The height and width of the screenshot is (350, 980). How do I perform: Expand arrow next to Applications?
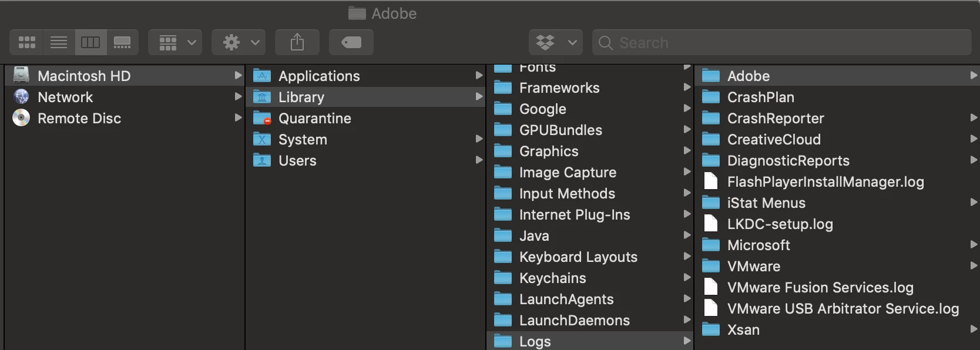(479, 75)
